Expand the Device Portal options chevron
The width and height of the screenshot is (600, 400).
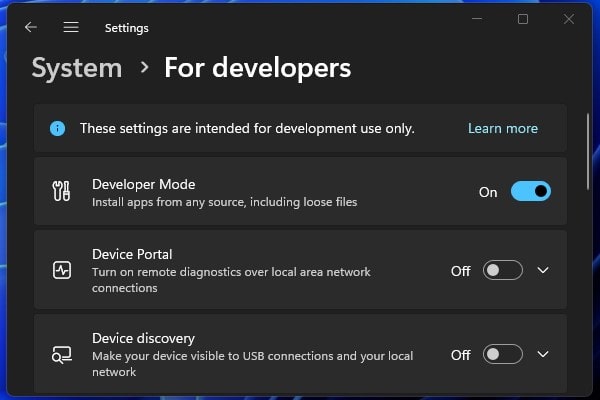pos(543,270)
